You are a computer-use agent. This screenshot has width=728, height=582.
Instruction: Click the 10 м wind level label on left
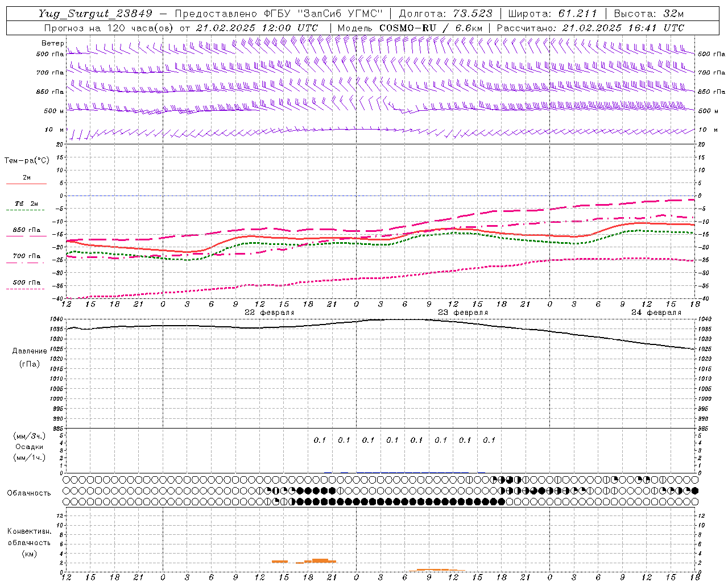tap(54, 130)
